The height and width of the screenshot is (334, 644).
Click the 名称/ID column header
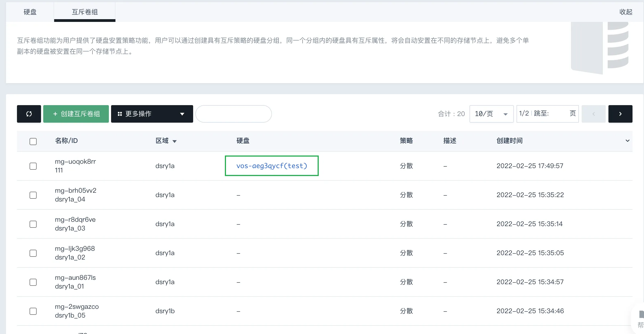66,141
